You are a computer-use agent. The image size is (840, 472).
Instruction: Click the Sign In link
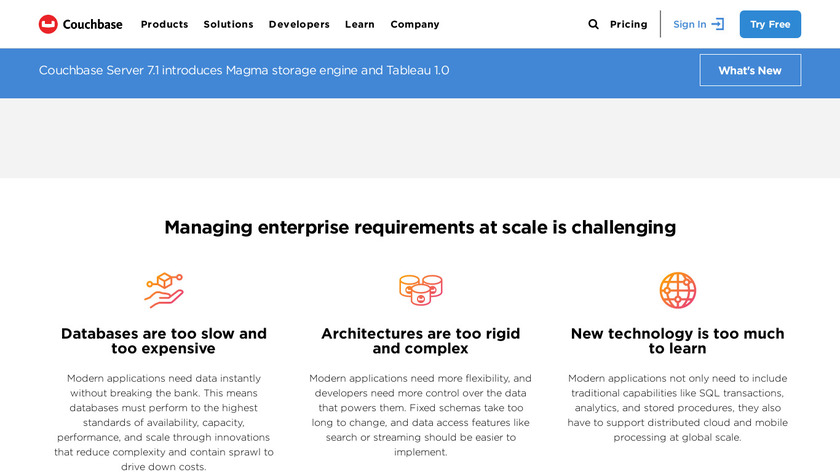tap(689, 24)
